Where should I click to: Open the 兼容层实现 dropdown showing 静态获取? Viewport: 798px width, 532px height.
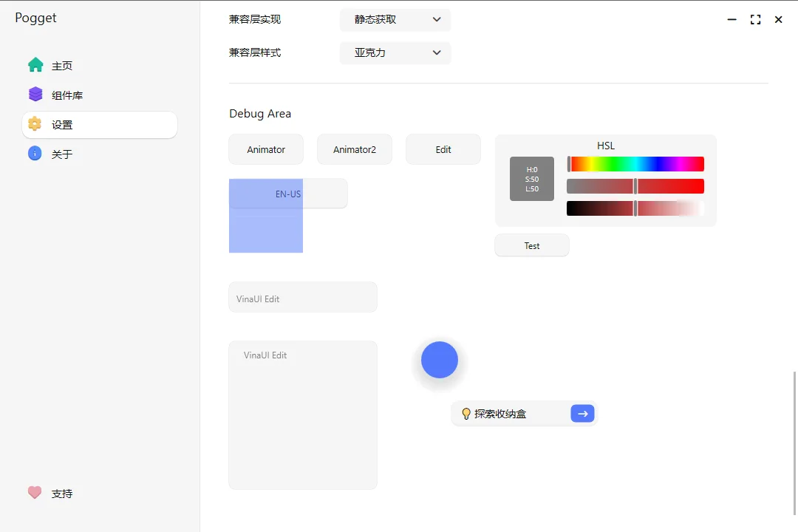tap(395, 19)
